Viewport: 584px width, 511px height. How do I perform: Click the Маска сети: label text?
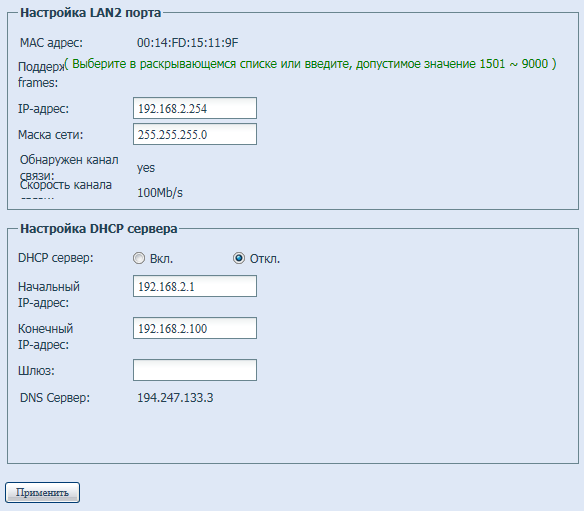click(51, 134)
